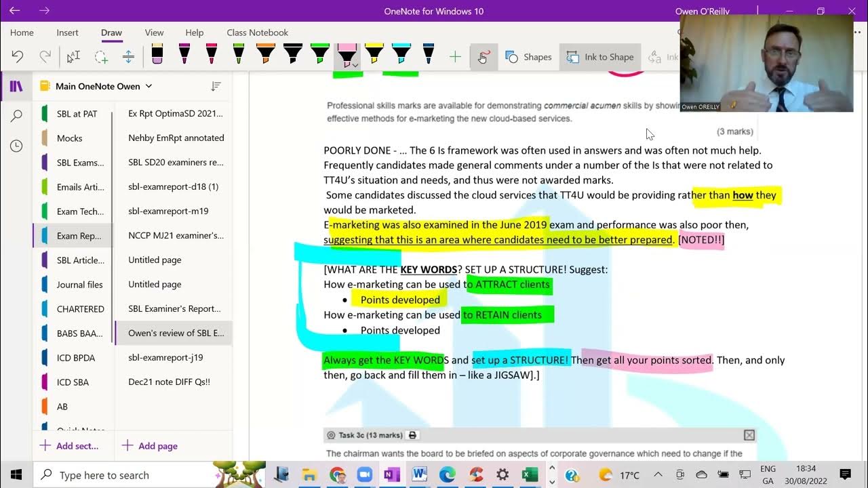The height and width of the screenshot is (488, 868).
Task: Select the yellow highlighter
Action: pyautogui.click(x=374, y=54)
